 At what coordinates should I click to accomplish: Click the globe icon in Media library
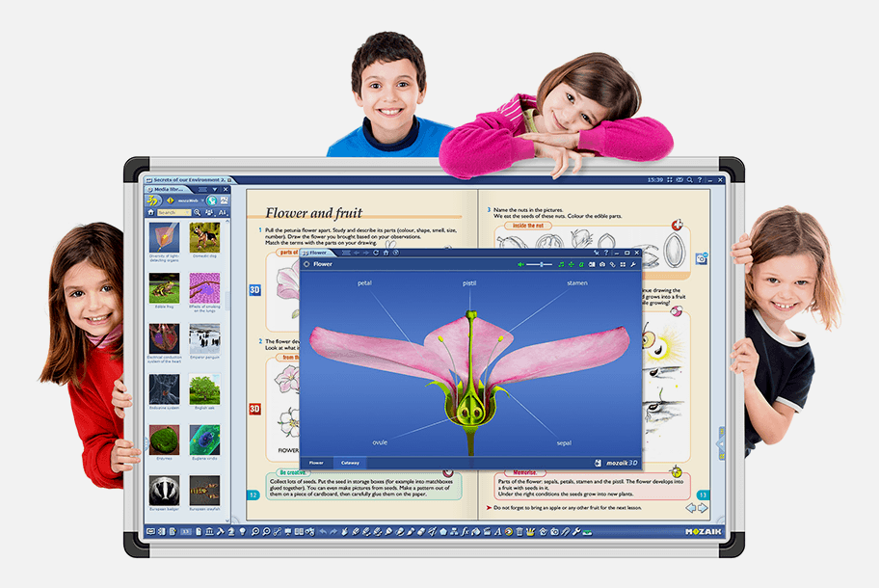click(x=212, y=200)
